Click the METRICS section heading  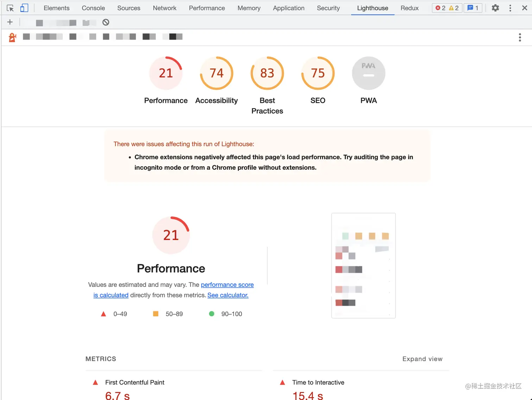[101, 359]
